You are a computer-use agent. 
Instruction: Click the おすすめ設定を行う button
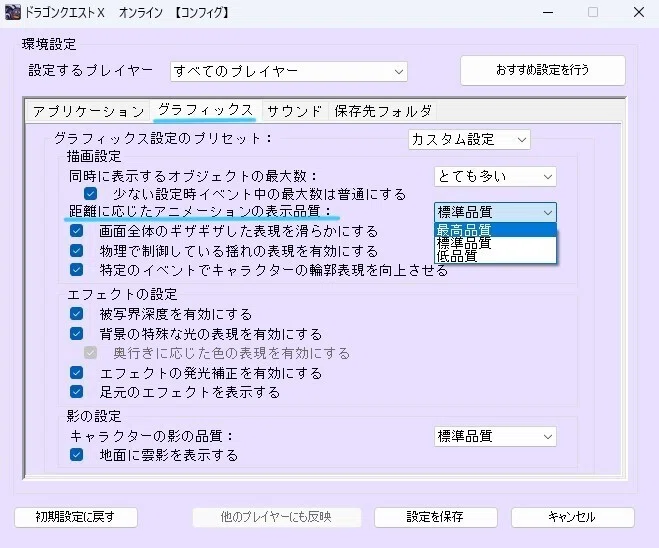[x=543, y=70]
